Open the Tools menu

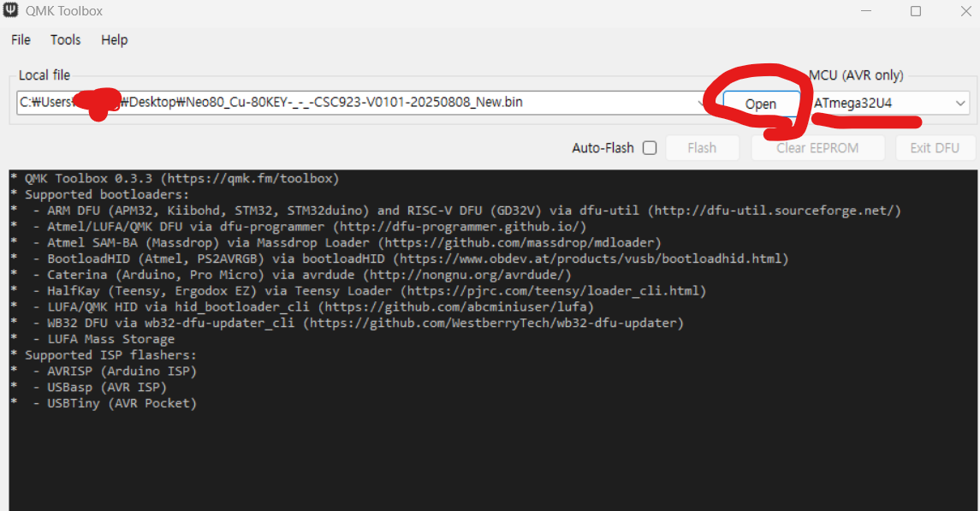point(66,40)
